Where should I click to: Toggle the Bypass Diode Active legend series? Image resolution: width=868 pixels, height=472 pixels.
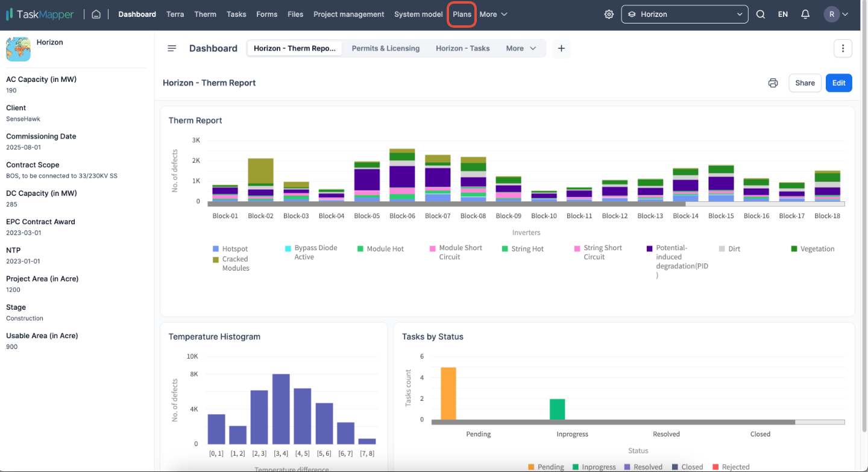[311, 253]
